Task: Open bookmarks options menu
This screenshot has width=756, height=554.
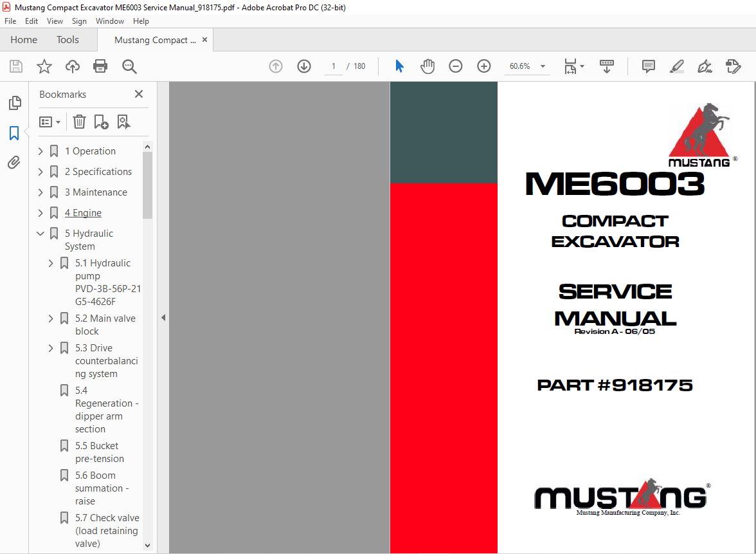Action: pyautogui.click(x=50, y=122)
